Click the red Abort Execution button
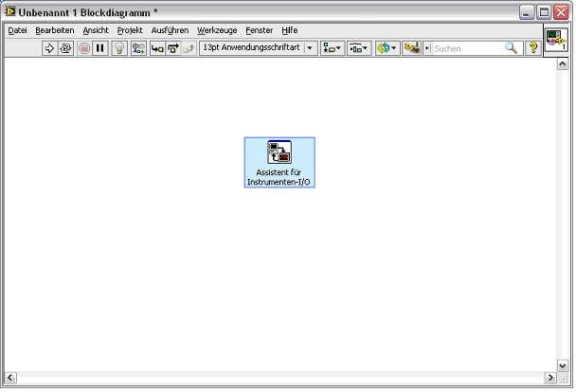This screenshot has width=576, height=392. coord(84,48)
